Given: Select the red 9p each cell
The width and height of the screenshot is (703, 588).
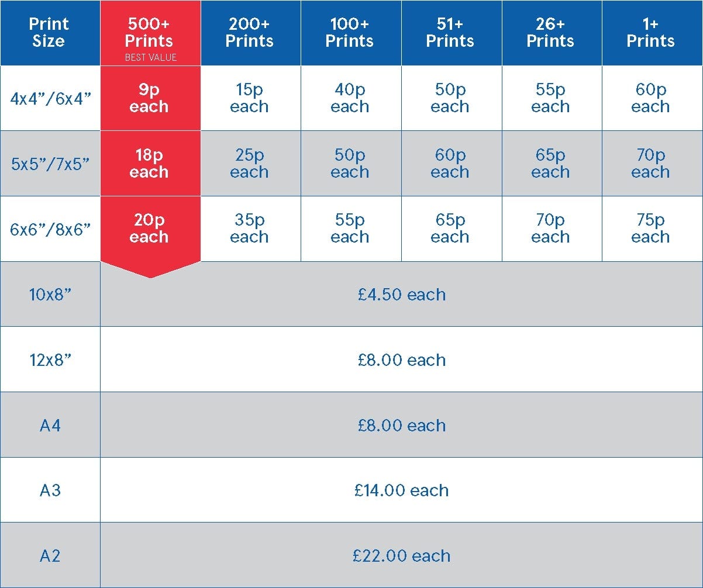Looking at the screenshot, I should 150,98.
